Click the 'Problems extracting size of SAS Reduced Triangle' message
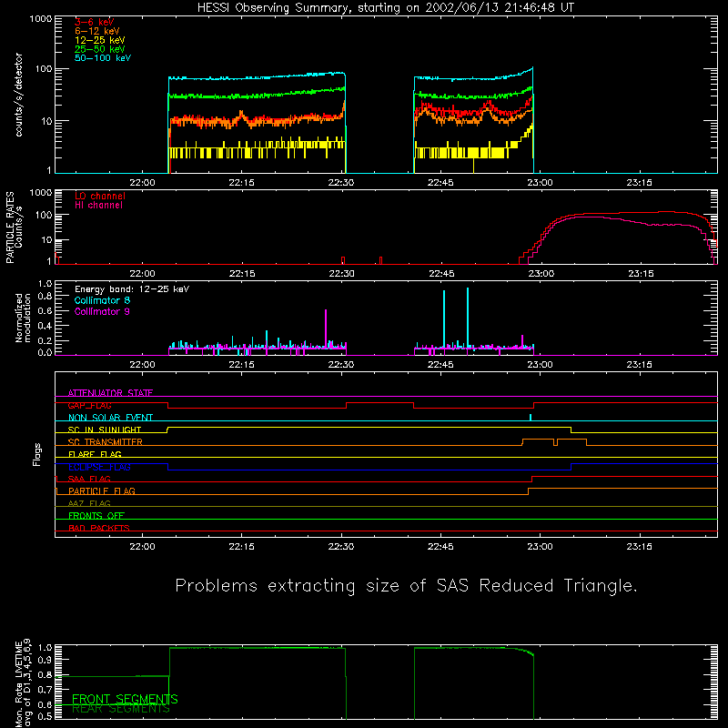Viewport: 728px width, 728px height. click(406, 586)
